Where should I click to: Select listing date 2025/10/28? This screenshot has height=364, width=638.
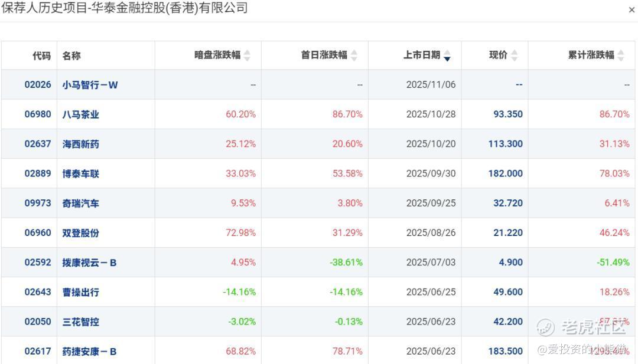click(x=431, y=114)
